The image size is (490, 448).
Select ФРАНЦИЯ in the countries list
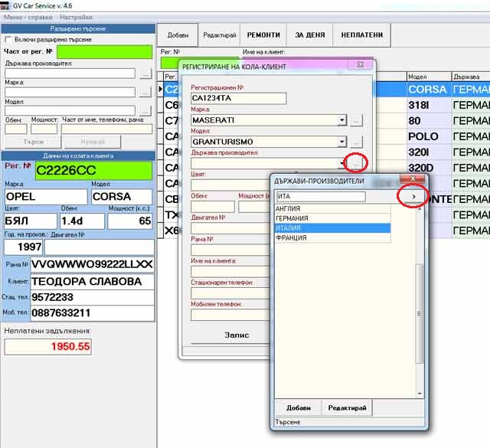pos(332,238)
